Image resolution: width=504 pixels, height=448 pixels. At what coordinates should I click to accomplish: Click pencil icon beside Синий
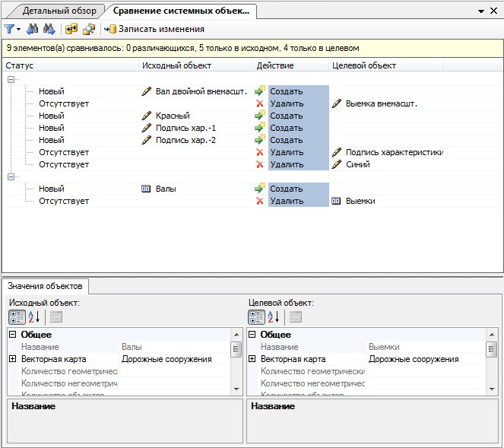pyautogui.click(x=336, y=164)
